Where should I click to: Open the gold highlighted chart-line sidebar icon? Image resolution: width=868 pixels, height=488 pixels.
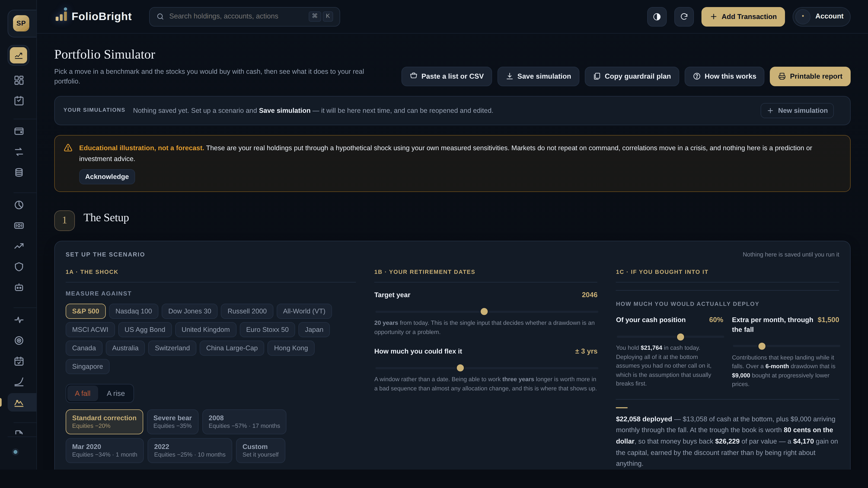[x=18, y=55]
